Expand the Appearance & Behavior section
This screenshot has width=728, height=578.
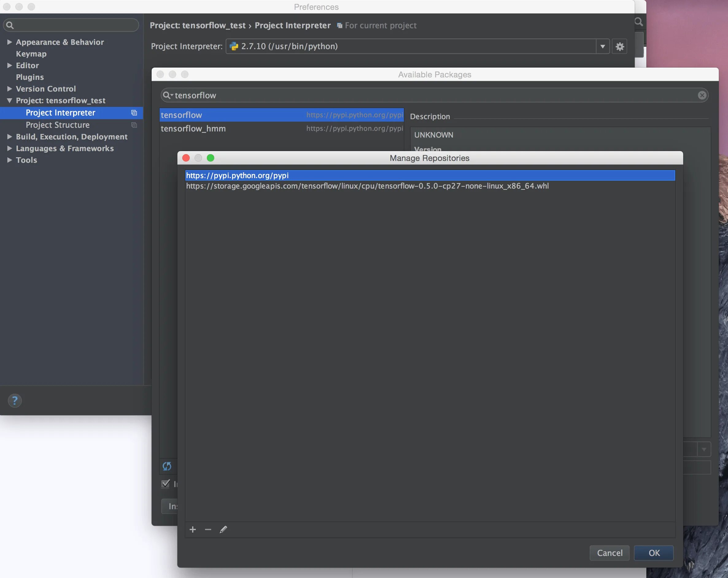pyautogui.click(x=10, y=42)
